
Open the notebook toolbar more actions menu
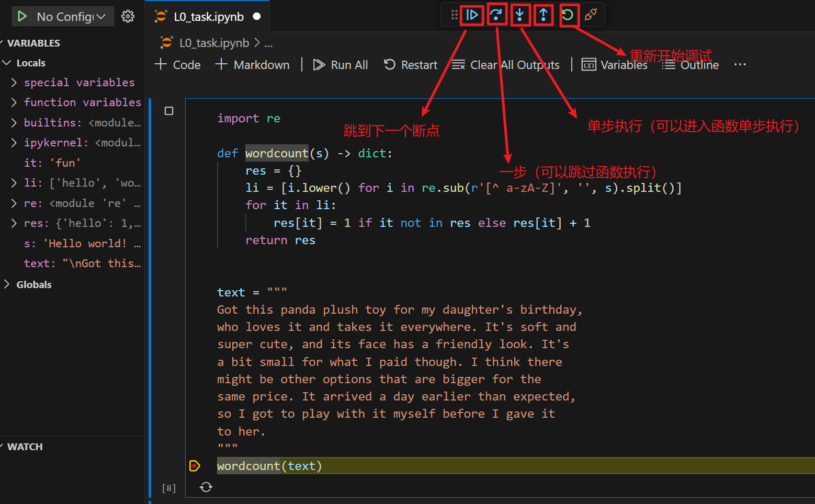coord(740,65)
